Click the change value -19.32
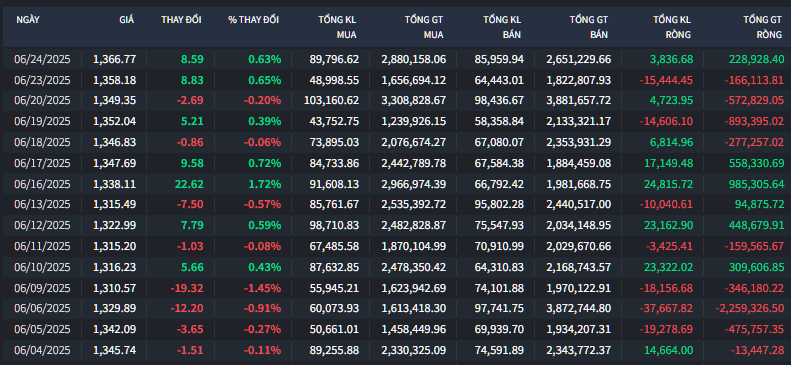 click(x=187, y=288)
